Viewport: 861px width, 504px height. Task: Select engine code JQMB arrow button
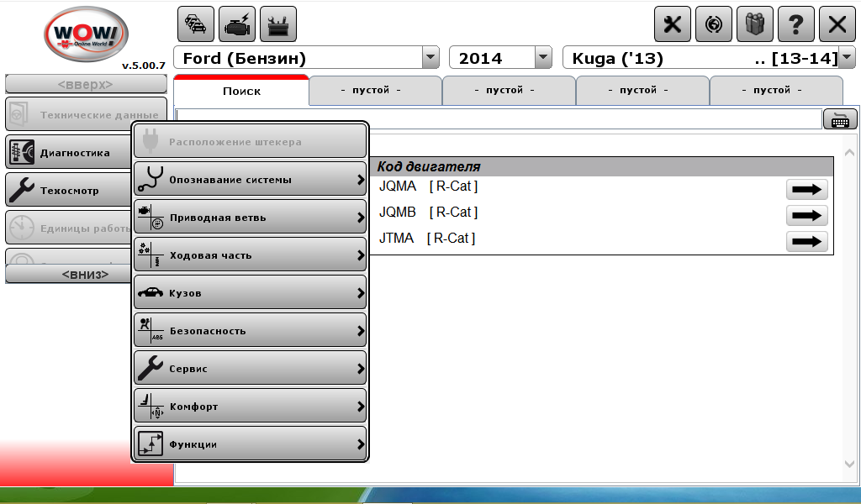click(x=806, y=215)
